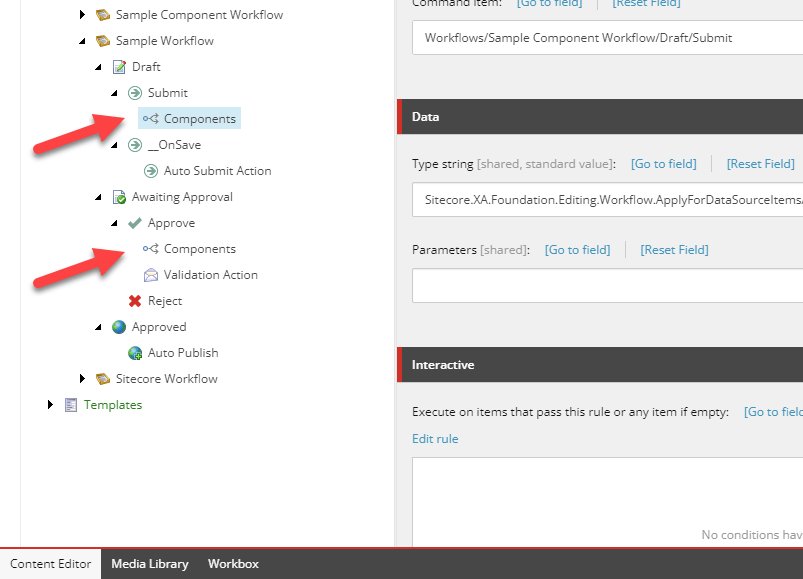Expand the Sitecore Workflow node
The image size is (803, 579).
tap(83, 379)
